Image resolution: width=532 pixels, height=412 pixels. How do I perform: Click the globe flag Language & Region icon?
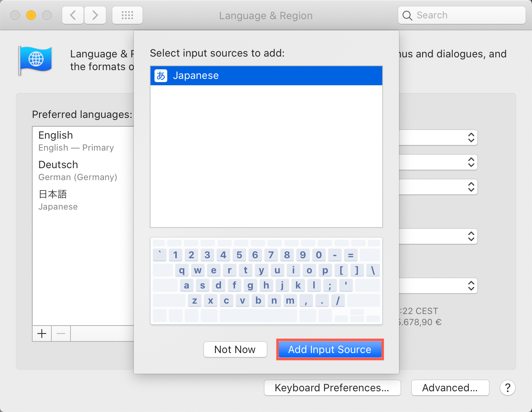[x=35, y=60]
